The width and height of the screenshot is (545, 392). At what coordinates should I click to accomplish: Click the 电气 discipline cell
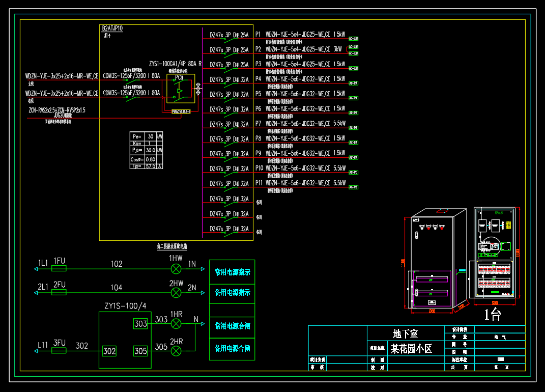pyautogui.click(x=500, y=337)
